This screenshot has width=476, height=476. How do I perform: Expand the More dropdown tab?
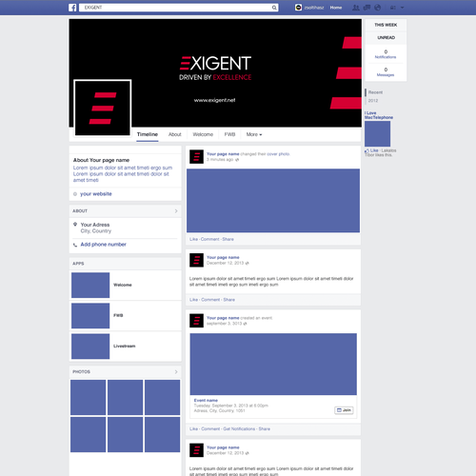pyautogui.click(x=254, y=134)
